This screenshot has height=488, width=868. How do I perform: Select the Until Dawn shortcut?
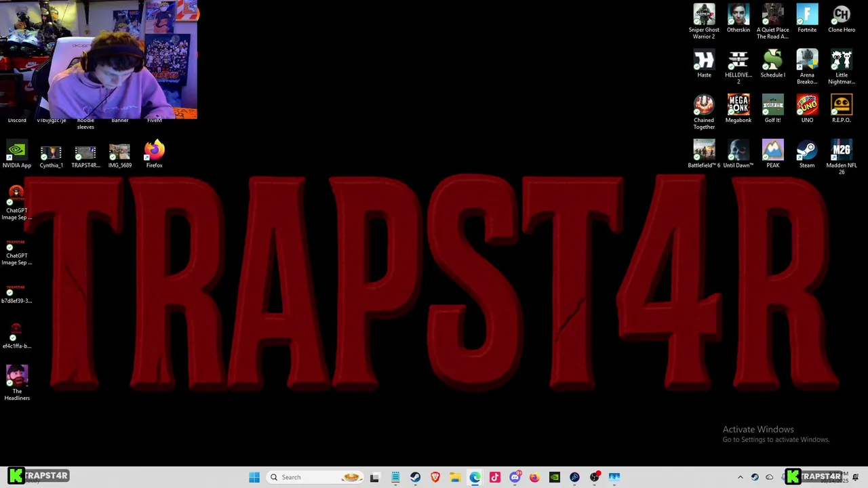[738, 154]
